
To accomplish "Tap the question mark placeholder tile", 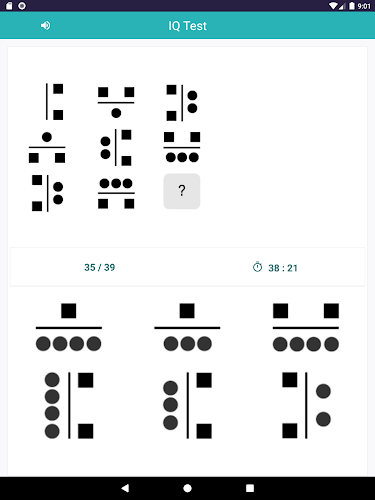I will click(182, 191).
